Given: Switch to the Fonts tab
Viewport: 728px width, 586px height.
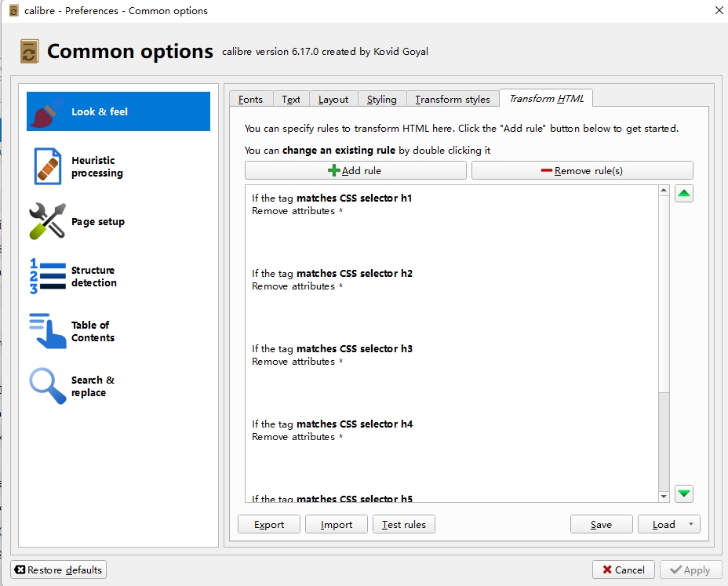Looking at the screenshot, I should pos(251,100).
